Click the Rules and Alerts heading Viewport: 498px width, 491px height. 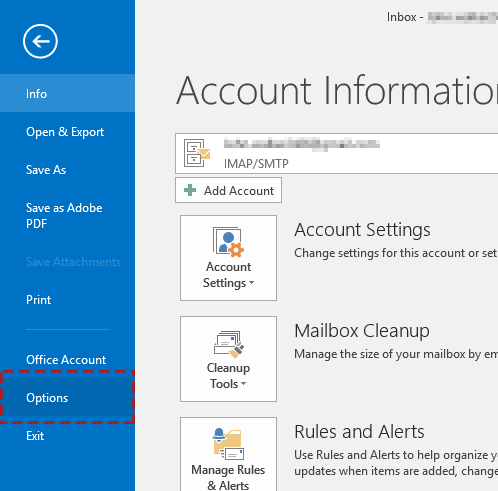click(359, 432)
